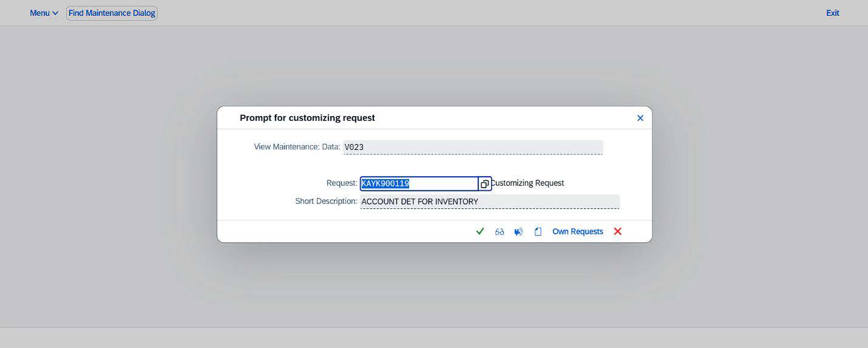Open value help beside the Request field
The height and width of the screenshot is (348, 868).
point(484,184)
